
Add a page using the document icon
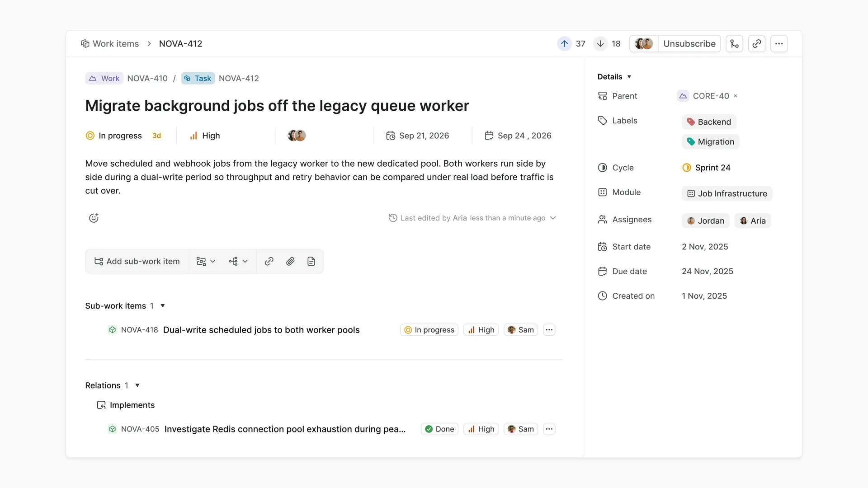tap(311, 261)
